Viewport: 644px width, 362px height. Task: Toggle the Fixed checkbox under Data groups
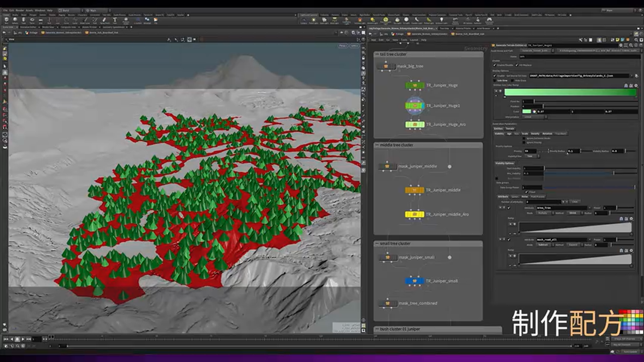tap(526, 192)
